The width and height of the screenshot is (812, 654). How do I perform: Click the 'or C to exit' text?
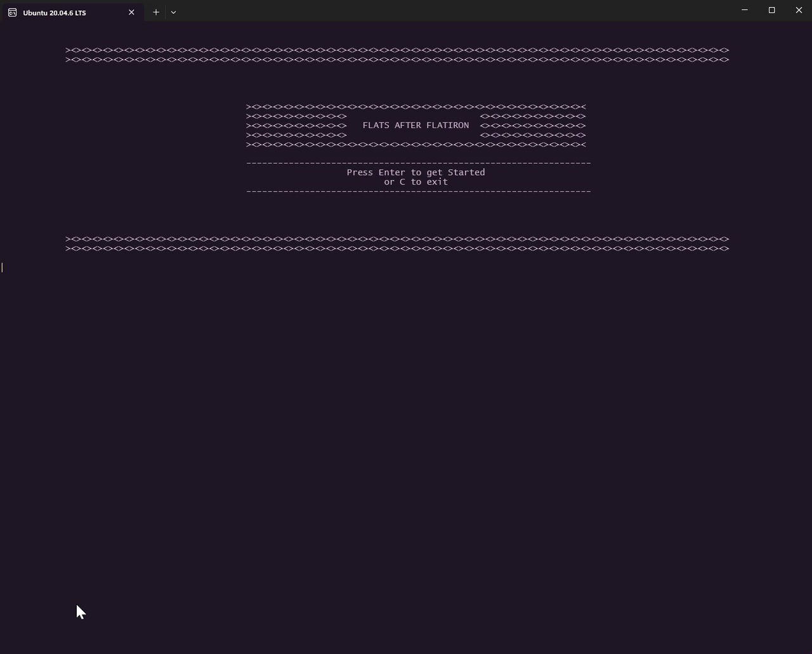tap(416, 182)
